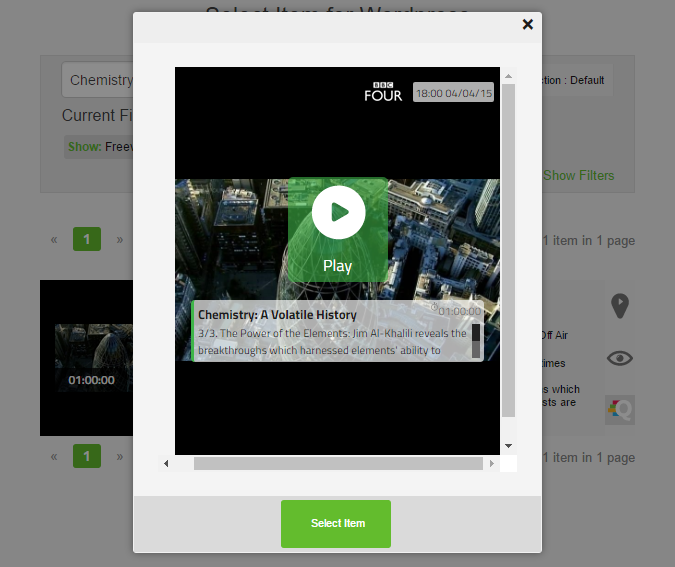Click the scroll right arrow in preview
Screen dimensions: 675x567
[x=491, y=464]
